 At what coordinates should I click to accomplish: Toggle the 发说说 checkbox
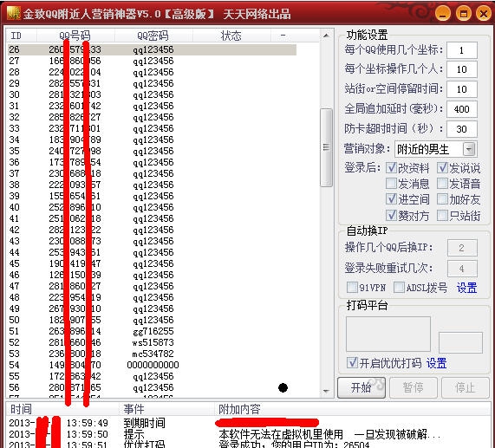tap(443, 168)
